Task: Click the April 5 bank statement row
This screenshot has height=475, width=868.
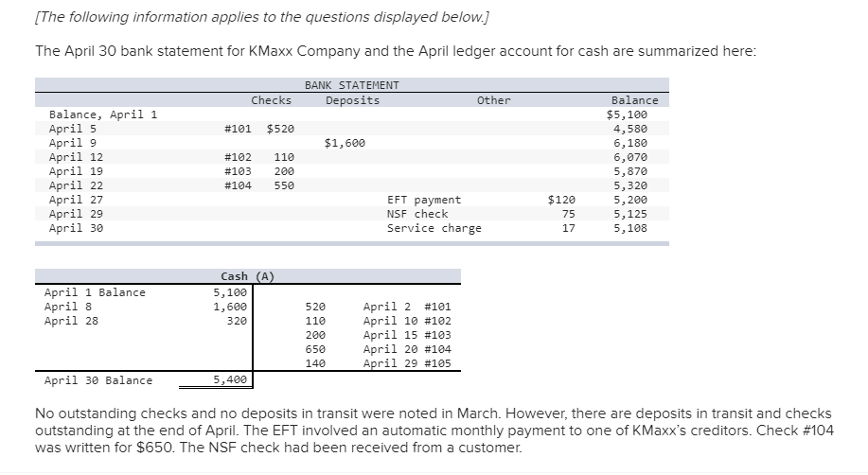Action: (352, 129)
